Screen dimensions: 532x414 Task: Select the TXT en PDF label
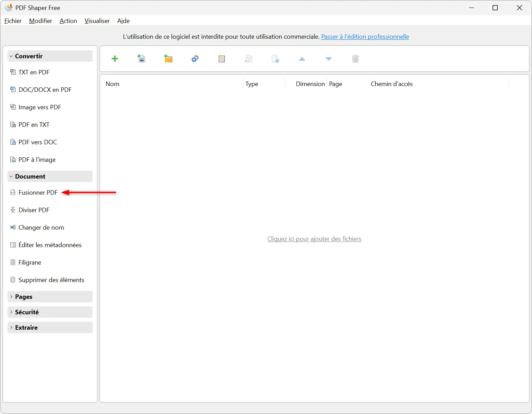tap(34, 72)
